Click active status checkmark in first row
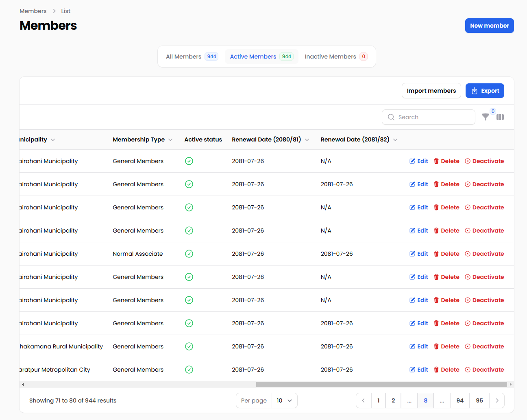The image size is (527, 420). [189, 161]
